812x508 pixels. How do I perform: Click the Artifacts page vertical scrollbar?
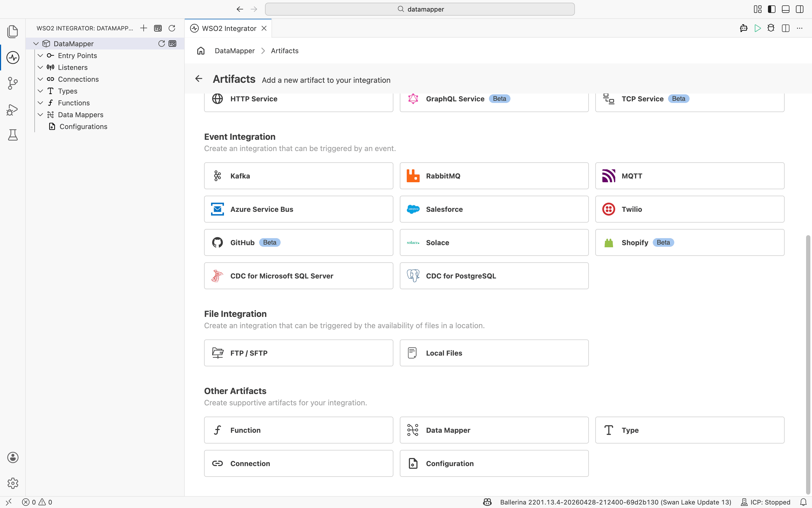pos(808,364)
